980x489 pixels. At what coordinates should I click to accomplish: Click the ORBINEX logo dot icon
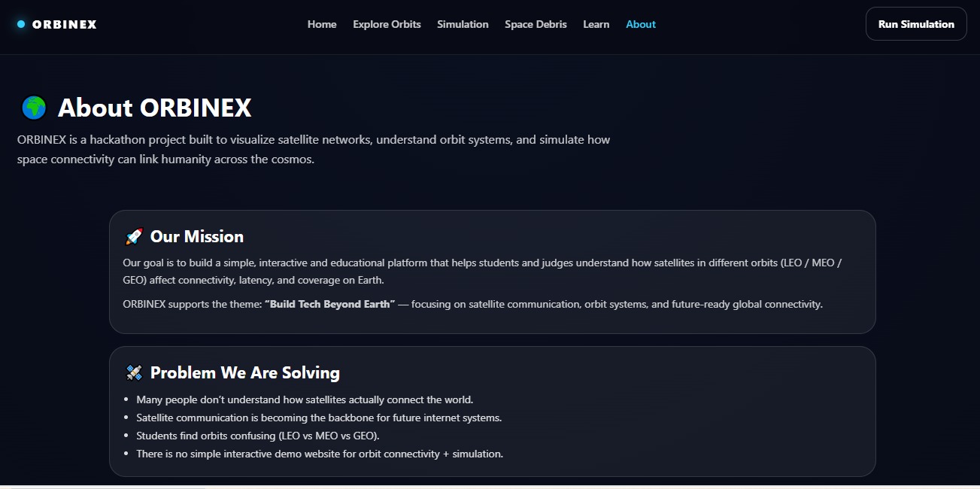pos(21,24)
